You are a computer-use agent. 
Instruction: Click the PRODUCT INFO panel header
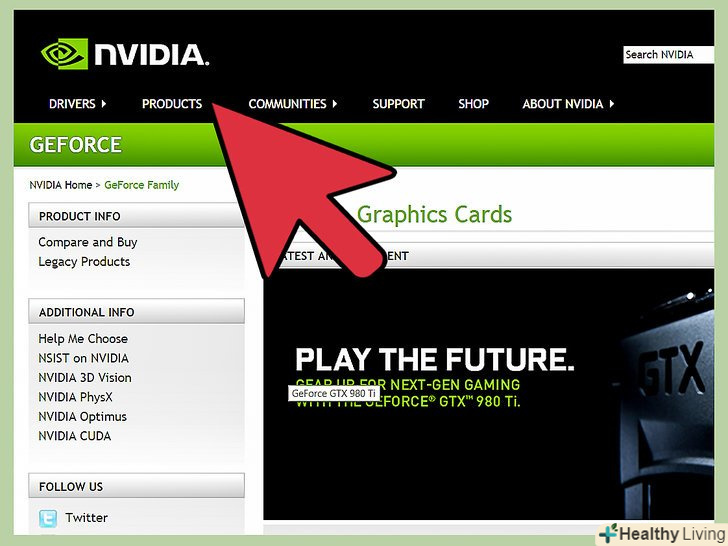[136, 215]
